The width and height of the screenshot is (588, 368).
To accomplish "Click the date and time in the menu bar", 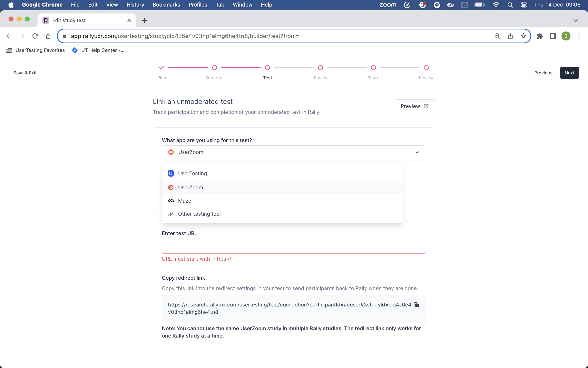I will pos(557,5).
